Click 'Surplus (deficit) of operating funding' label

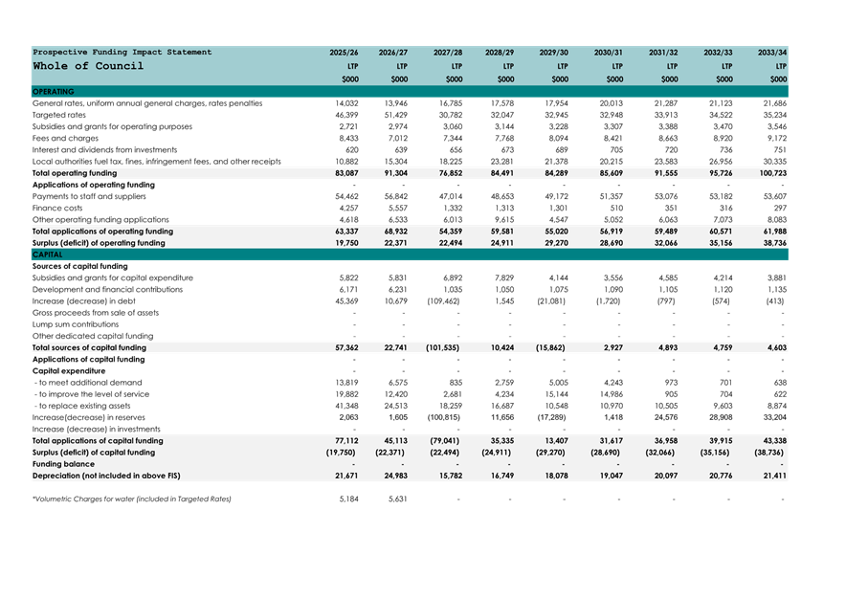tap(100, 243)
